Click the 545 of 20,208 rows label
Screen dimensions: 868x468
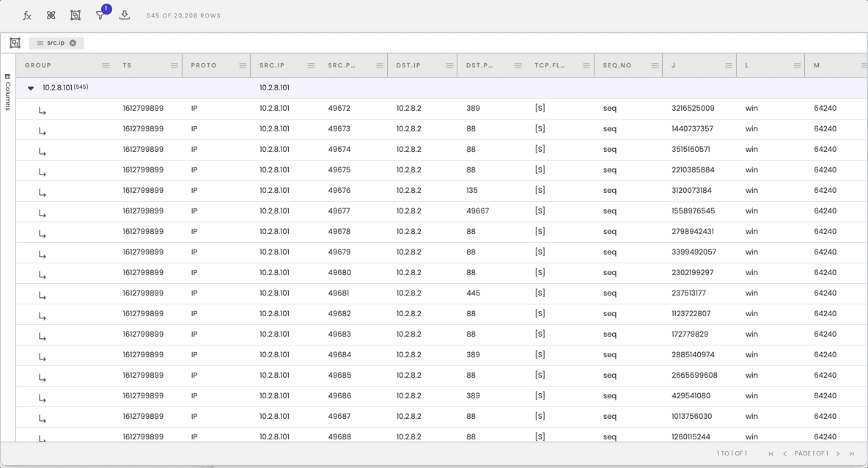[x=183, y=15]
